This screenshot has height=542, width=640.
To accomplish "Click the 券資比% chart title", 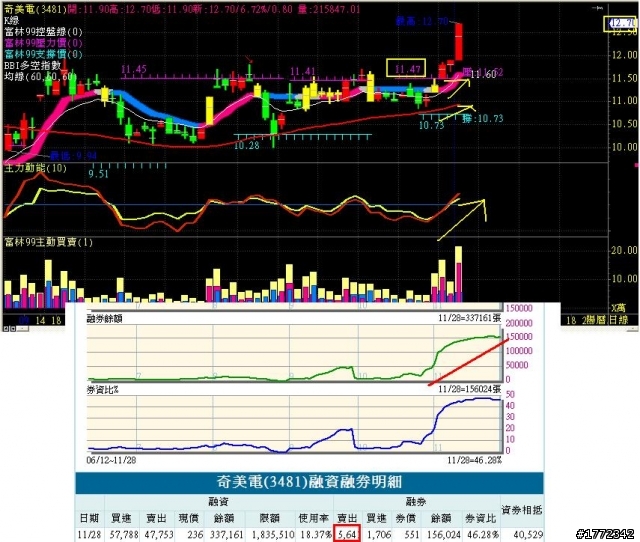I will tap(103, 390).
